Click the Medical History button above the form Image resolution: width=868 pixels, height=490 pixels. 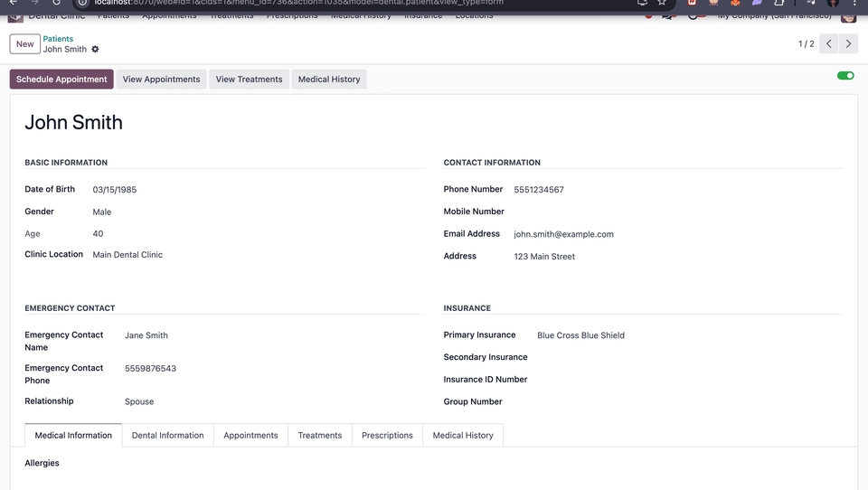point(329,80)
